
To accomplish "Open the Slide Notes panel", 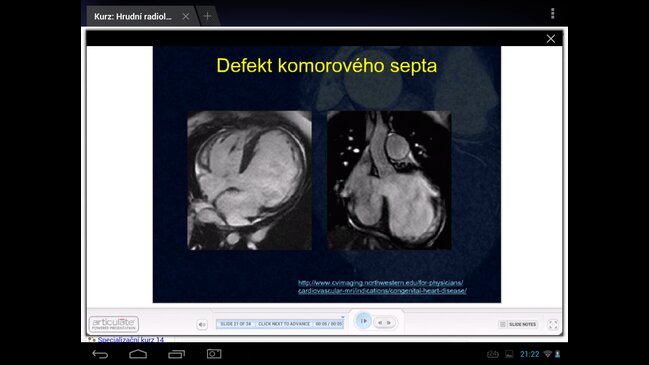I will [x=518, y=324].
